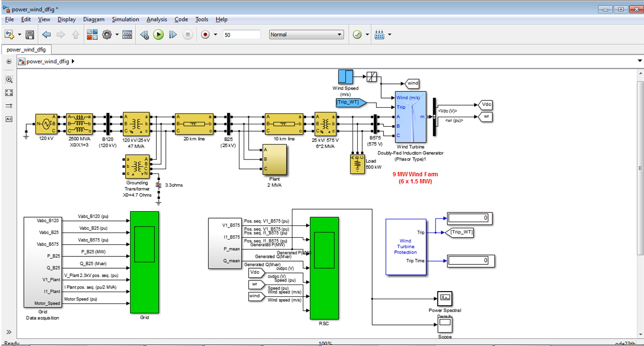Select the Wind Turbine Protection block
The height and width of the screenshot is (346, 644).
point(406,246)
